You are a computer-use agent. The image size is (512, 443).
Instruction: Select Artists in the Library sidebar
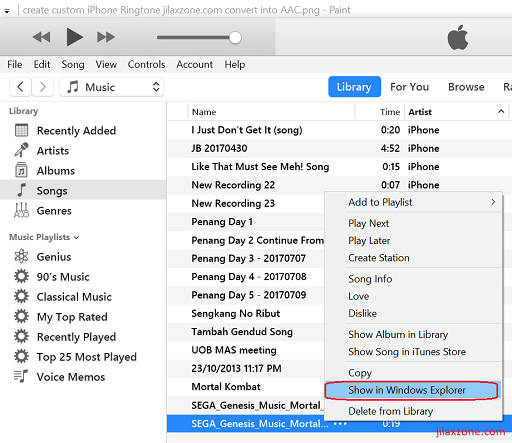pyautogui.click(x=53, y=151)
